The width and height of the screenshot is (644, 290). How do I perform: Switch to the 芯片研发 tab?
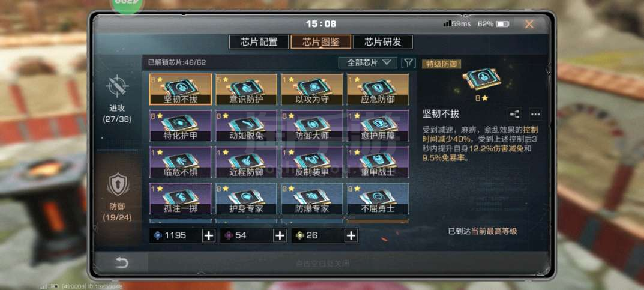click(x=383, y=42)
